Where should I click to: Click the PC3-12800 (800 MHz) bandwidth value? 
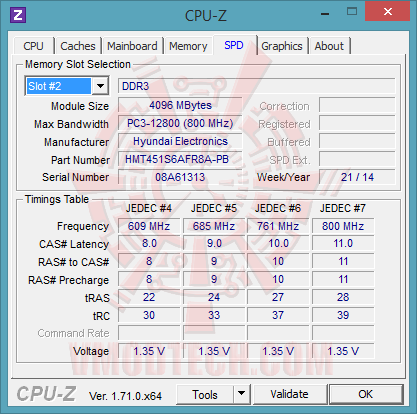pos(180,123)
